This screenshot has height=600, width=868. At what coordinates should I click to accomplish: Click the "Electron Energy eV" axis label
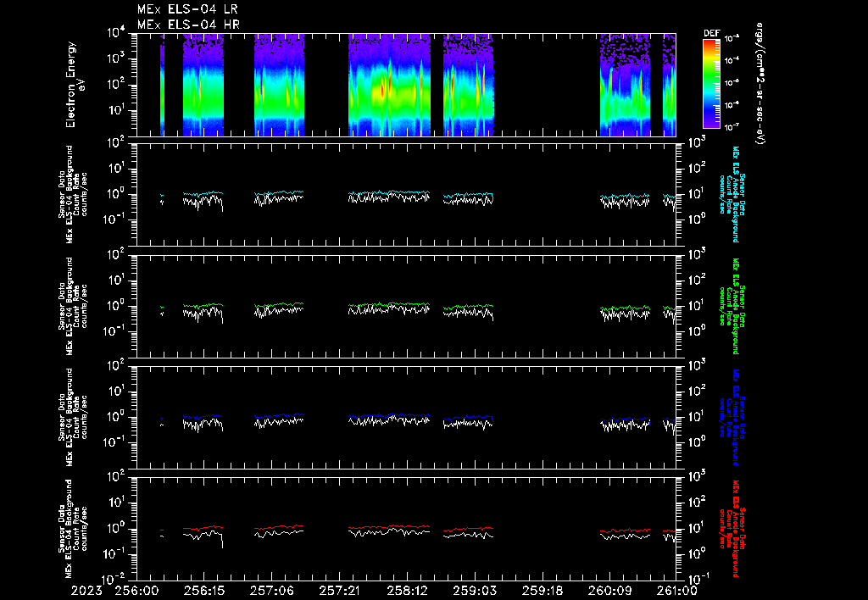[75, 85]
